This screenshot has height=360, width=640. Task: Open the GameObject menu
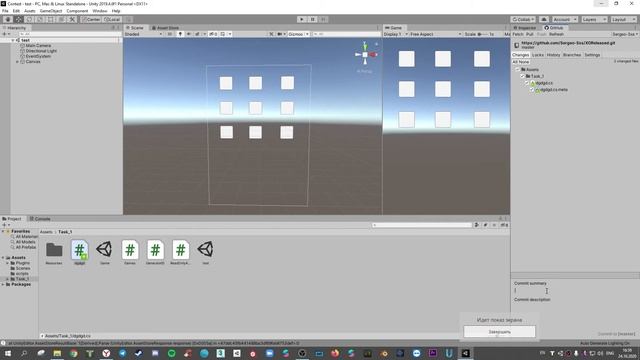click(x=51, y=11)
